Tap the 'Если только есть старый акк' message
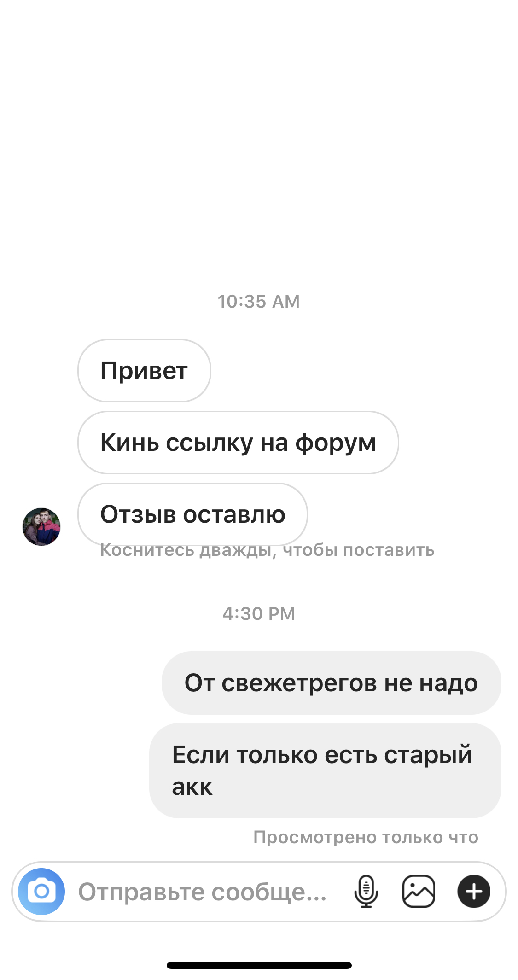 click(x=325, y=770)
